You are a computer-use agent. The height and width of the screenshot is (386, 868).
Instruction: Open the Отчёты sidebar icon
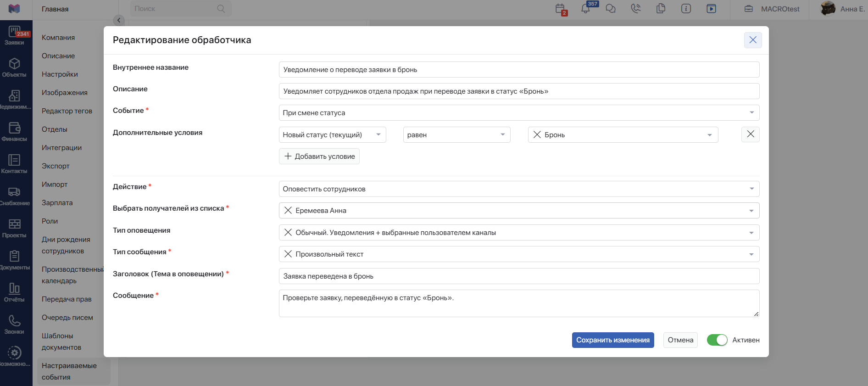pos(14,293)
